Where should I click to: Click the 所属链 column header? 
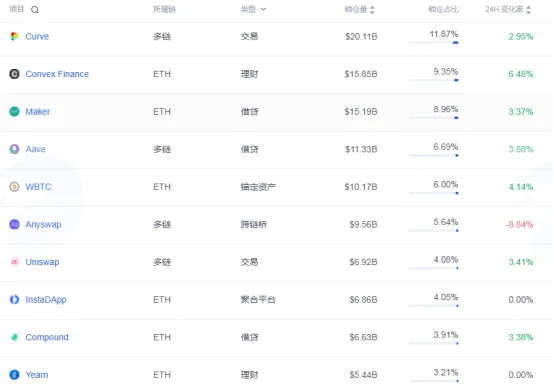click(164, 10)
